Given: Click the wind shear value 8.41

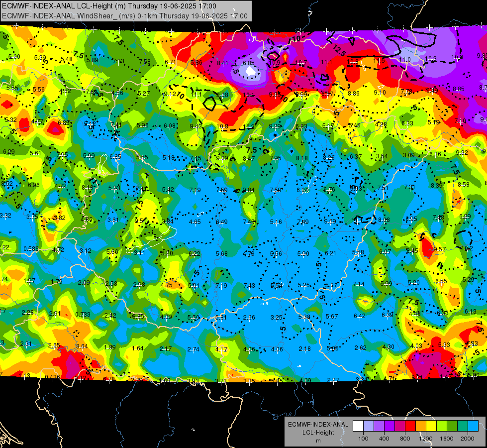Looking at the screenshot, I should coord(222,63).
